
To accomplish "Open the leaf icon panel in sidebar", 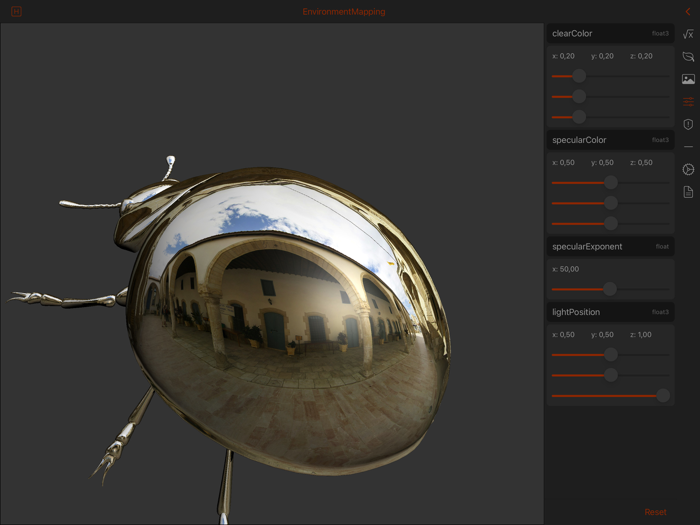I will tap(688, 57).
